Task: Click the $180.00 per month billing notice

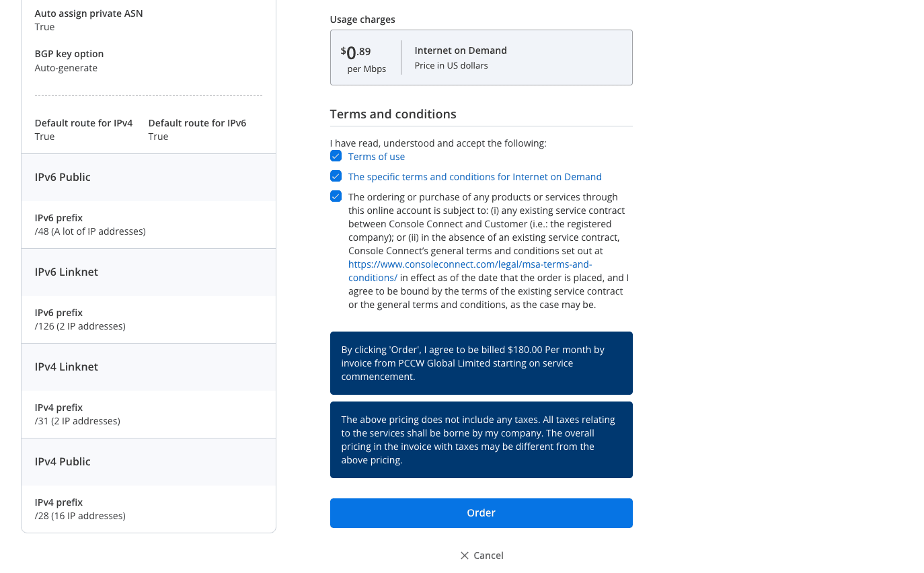Action: (482, 363)
